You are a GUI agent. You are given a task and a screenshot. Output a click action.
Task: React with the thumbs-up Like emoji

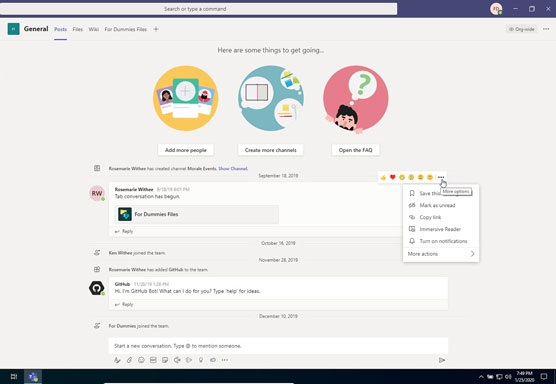click(x=383, y=177)
